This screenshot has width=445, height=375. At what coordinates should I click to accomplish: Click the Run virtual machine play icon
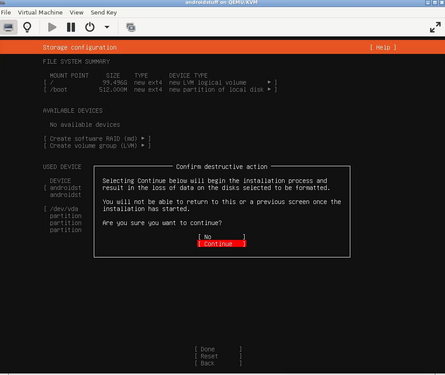click(x=52, y=27)
